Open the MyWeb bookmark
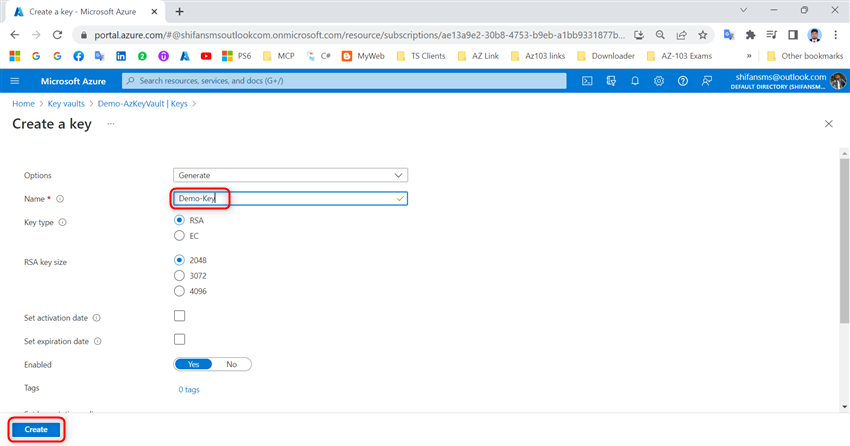 pyautogui.click(x=363, y=56)
